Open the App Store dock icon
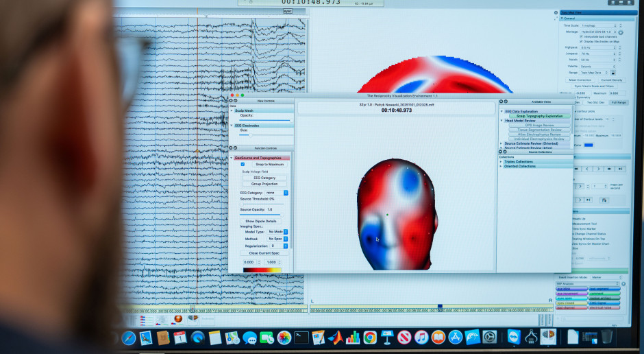This screenshot has width=644, height=354. tap(456, 338)
